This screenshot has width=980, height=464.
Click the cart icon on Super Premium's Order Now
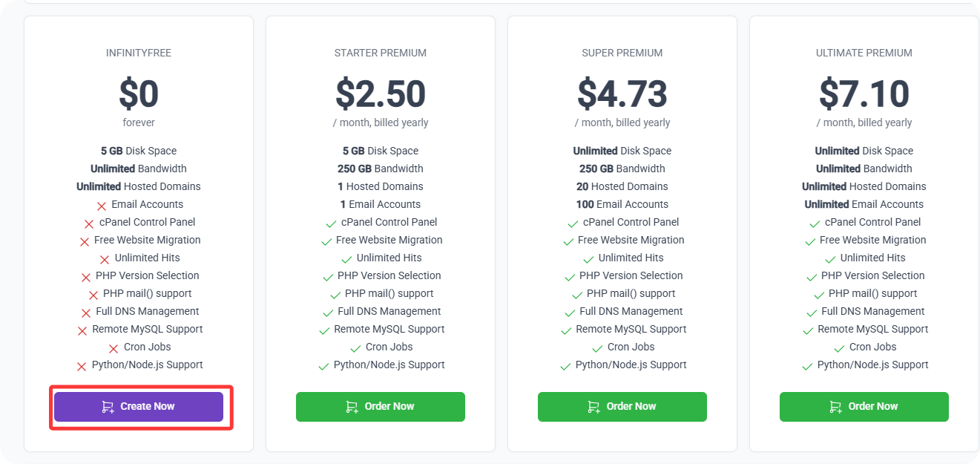coord(594,407)
